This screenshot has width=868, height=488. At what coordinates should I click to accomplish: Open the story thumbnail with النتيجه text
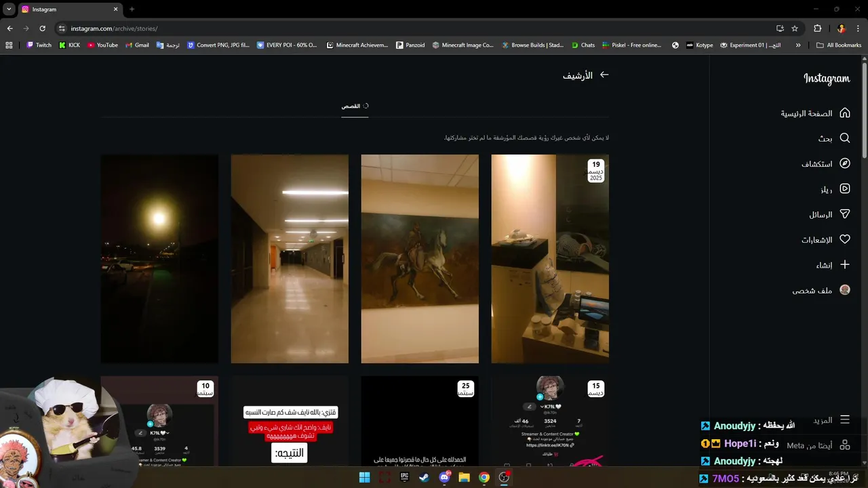coord(290,422)
